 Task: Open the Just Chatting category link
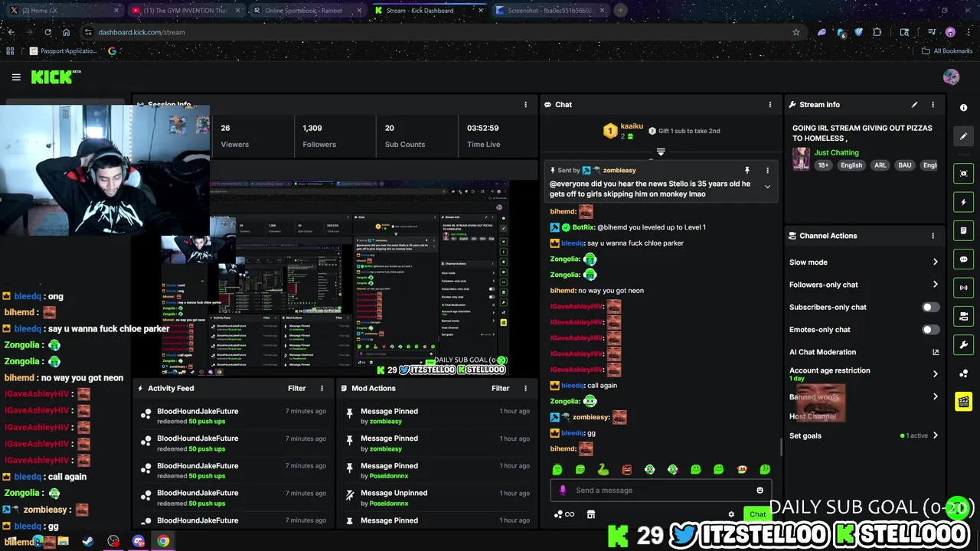tap(836, 152)
